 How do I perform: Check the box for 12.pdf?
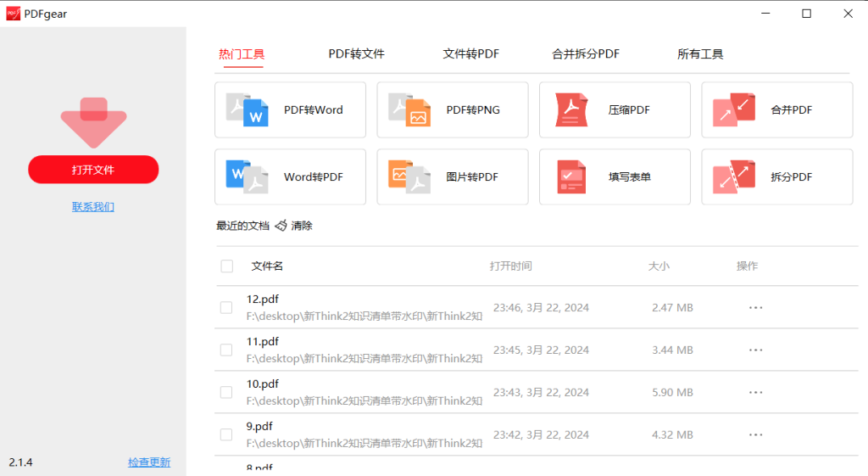[226, 307]
